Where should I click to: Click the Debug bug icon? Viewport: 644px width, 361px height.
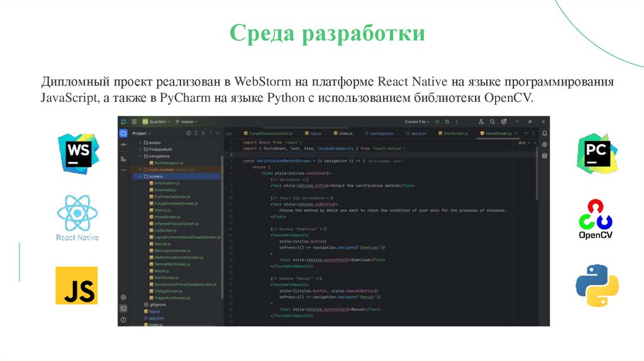click(x=447, y=121)
